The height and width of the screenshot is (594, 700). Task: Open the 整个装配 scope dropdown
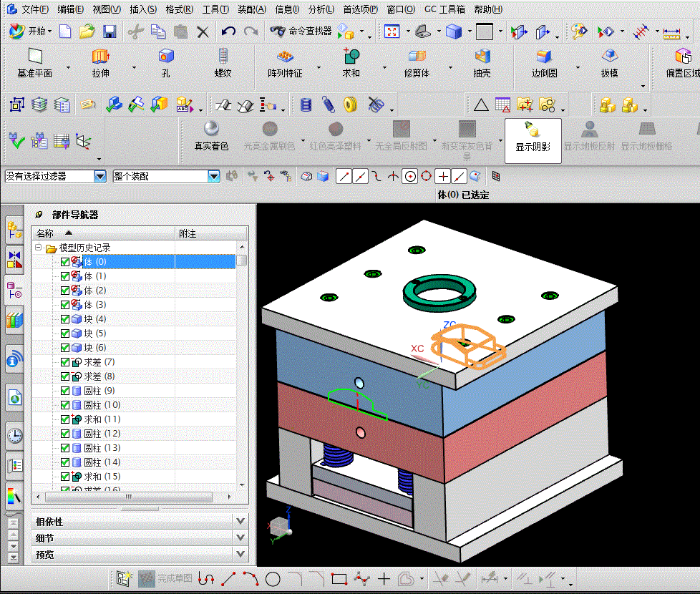click(213, 176)
